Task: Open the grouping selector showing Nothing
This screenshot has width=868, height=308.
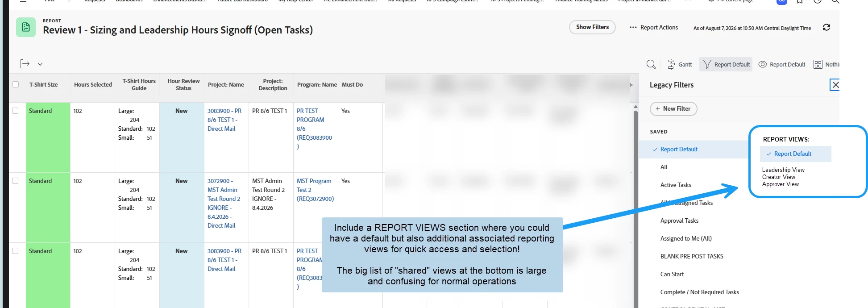Action: tap(826, 64)
